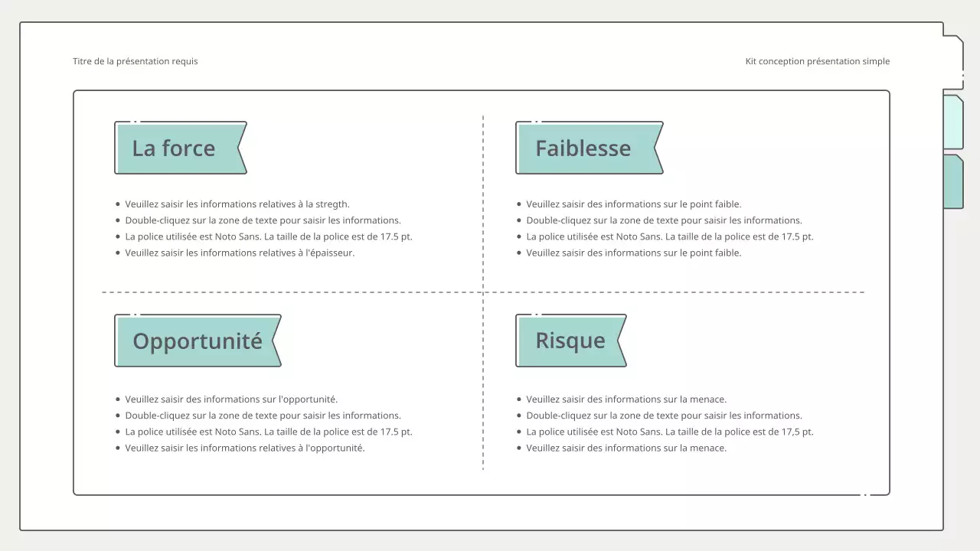980x551 pixels.
Task: Open the dark teal tab on the right edge
Action: point(954,182)
